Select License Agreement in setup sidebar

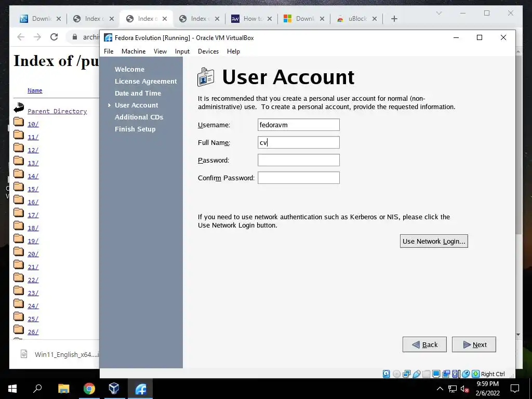[145, 81]
